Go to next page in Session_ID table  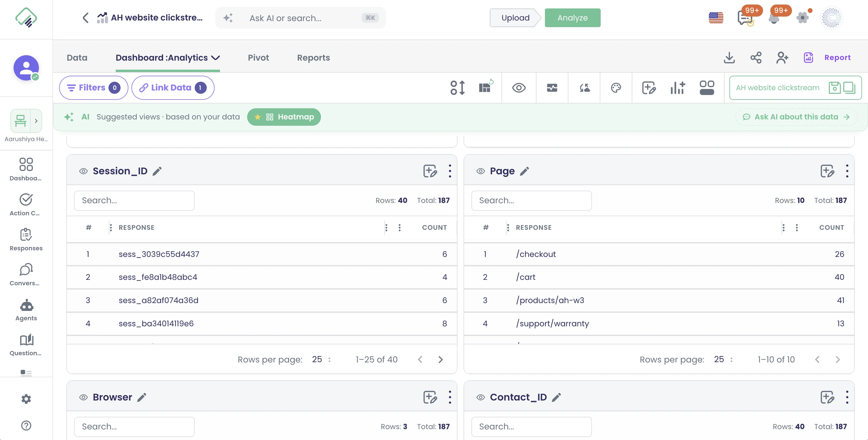(x=440, y=359)
